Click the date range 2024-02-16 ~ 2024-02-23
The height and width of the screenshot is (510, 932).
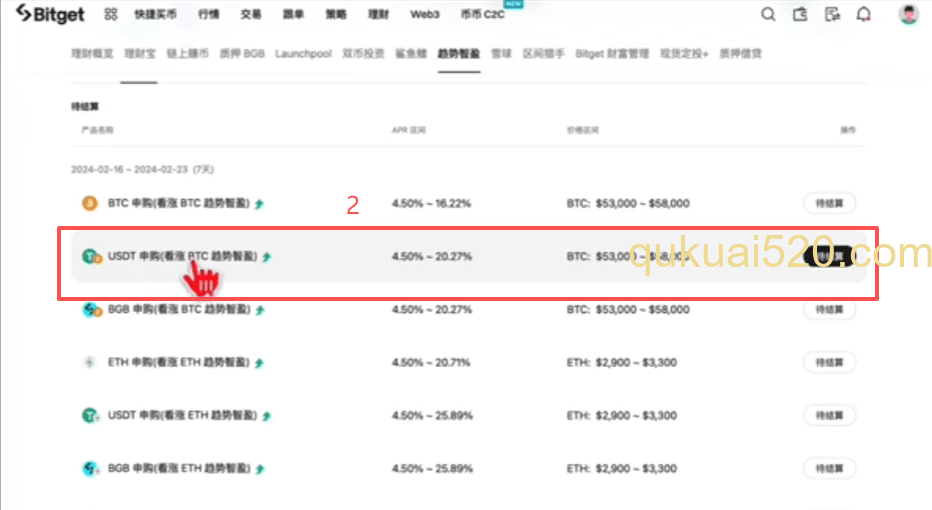[142, 169]
